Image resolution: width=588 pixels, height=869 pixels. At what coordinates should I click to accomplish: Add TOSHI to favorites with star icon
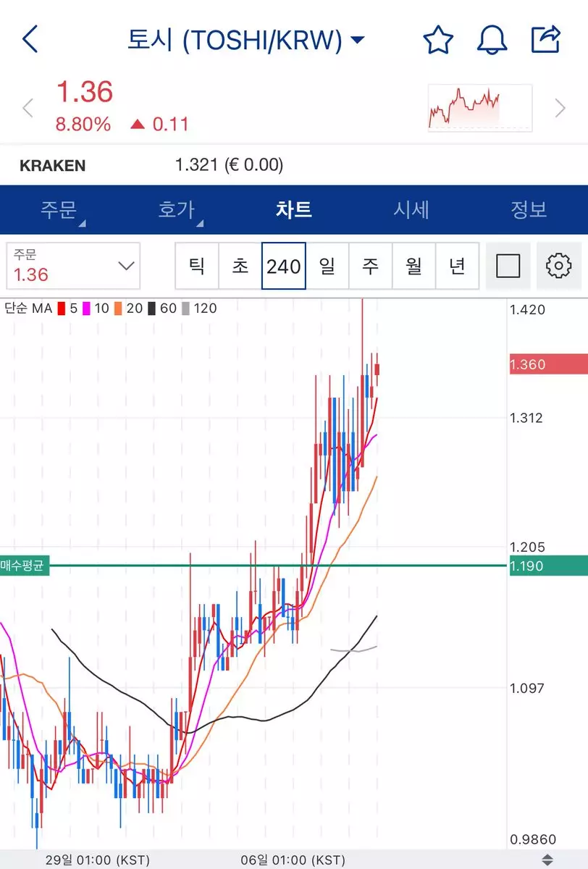coord(438,40)
